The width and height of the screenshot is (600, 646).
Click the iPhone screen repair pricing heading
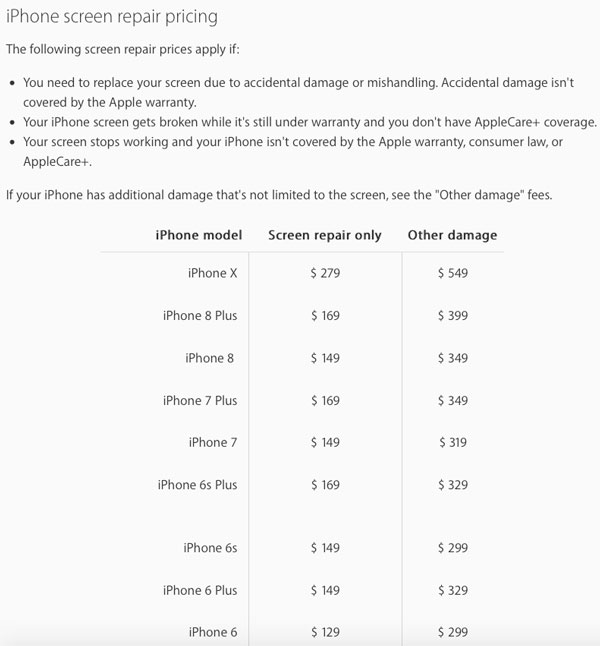pos(112,17)
